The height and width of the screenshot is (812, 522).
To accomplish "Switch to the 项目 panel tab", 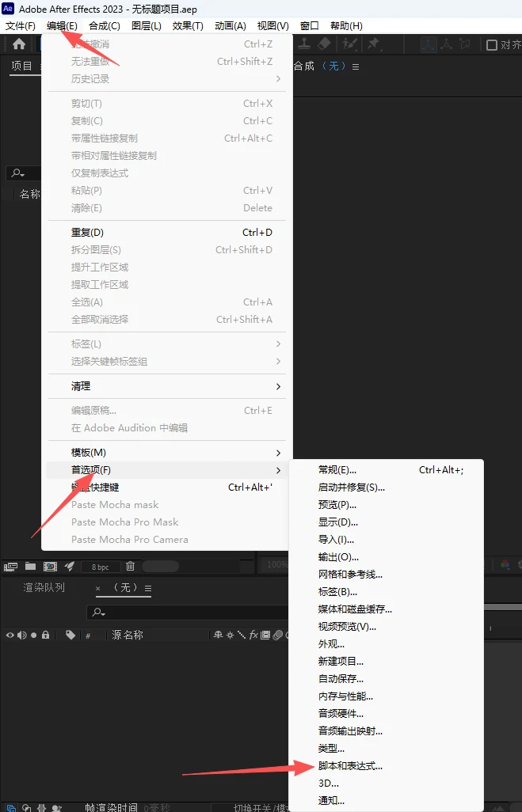I will point(21,66).
